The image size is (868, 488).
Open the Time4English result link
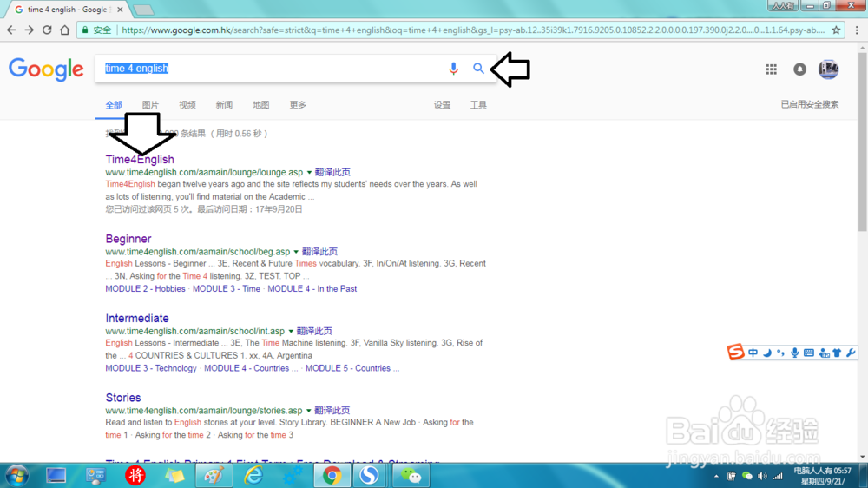coord(140,160)
